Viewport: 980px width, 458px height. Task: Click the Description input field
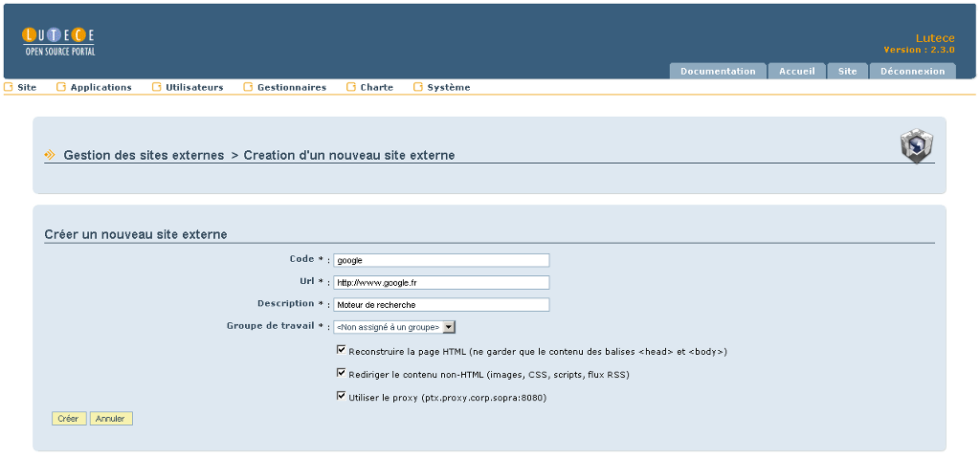441,305
